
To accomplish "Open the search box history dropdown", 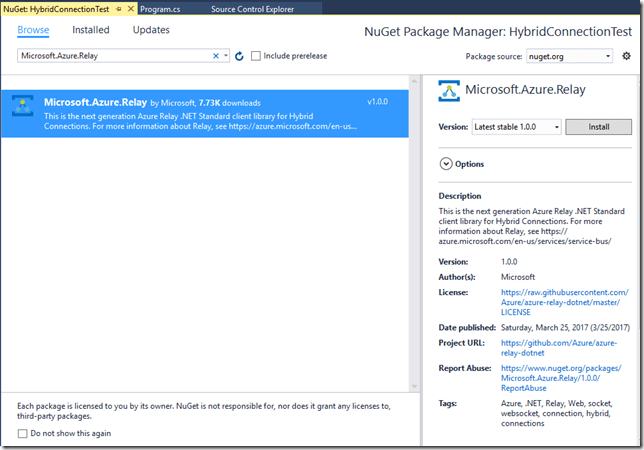I will tap(227, 56).
